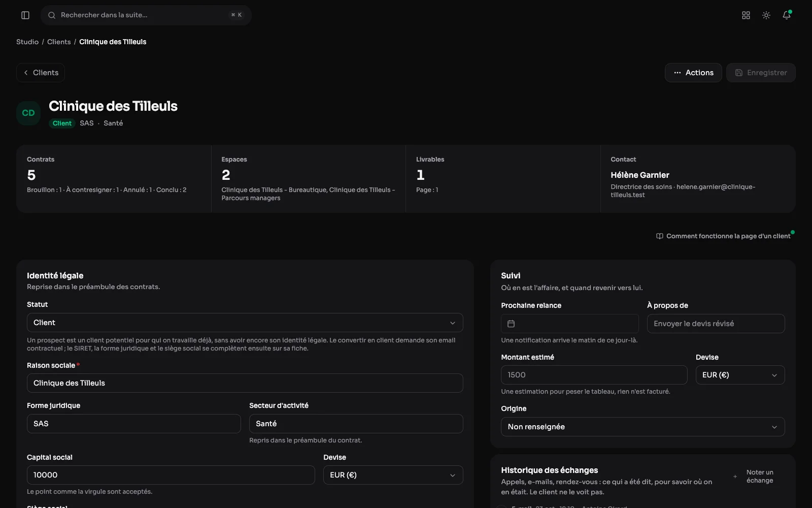The width and height of the screenshot is (812, 508).
Task: Toggle the sidebar panel icon
Action: point(25,15)
